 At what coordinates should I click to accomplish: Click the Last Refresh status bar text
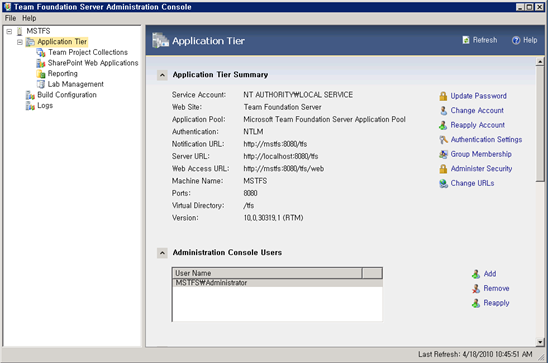pyautogui.click(x=475, y=355)
